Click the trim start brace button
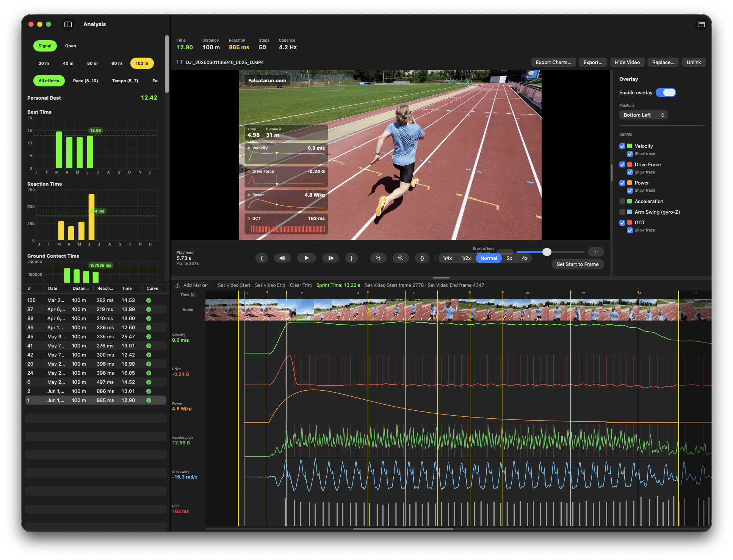 pos(262,258)
